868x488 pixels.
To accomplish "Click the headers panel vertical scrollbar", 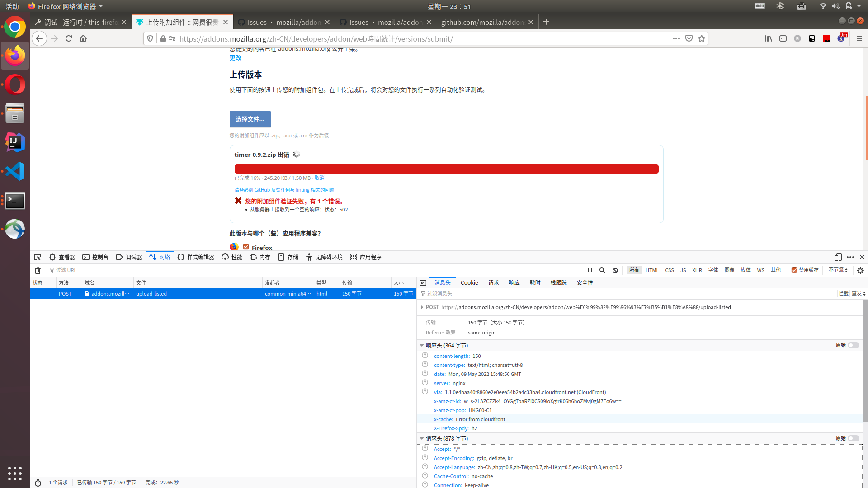I will [x=865, y=361].
